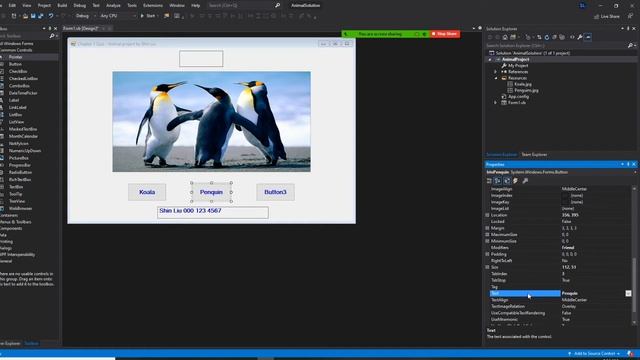Image resolution: width=640 pixels, height=360 pixels.
Task: Select App.config in Solution Explorer
Action: coord(518,97)
